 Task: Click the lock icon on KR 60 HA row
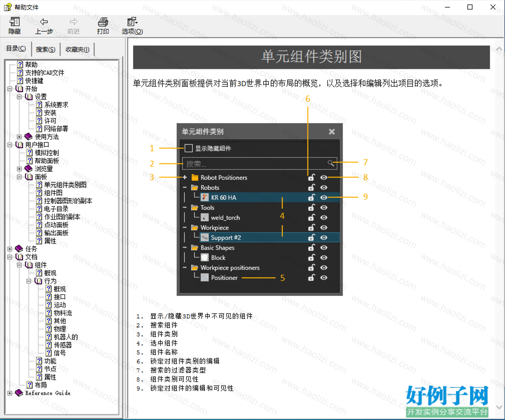coord(311,197)
